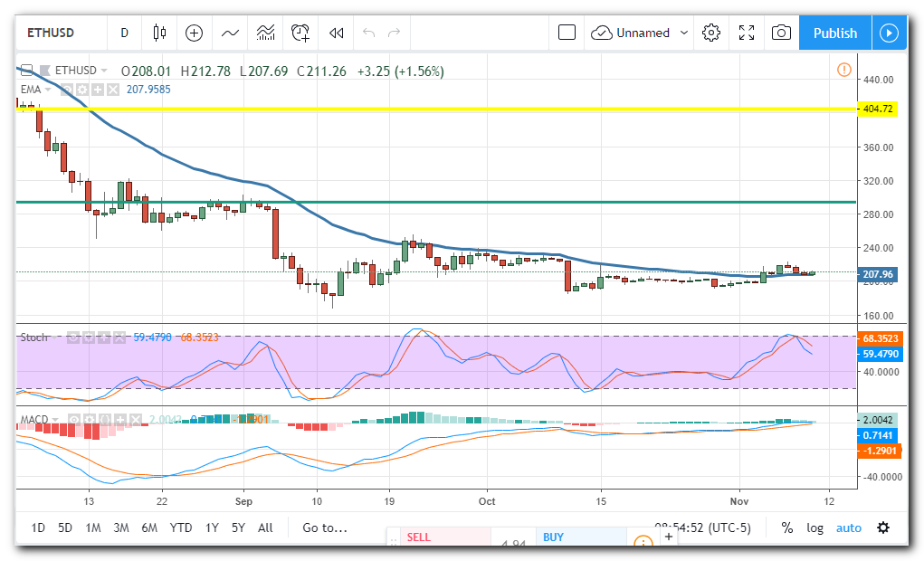Expand the MACD indicator dropdown arrow
The height and width of the screenshot is (561, 924).
pyautogui.click(x=55, y=420)
